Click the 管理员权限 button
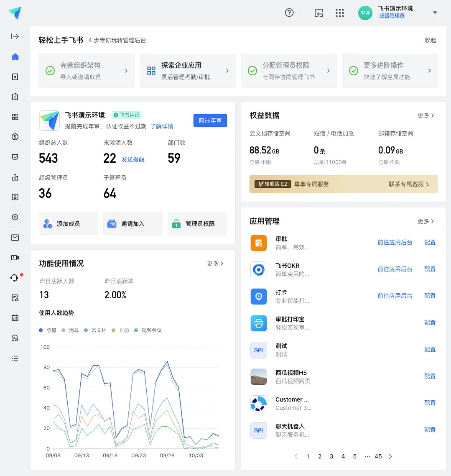Screen dimensions: 451x476 pos(197,224)
